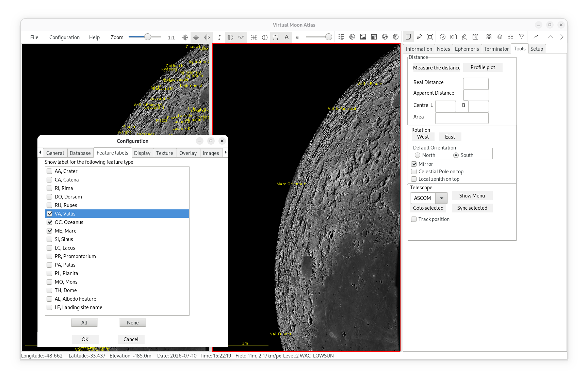Switch to the Terminator tab
588x382 pixels.
(x=496, y=49)
